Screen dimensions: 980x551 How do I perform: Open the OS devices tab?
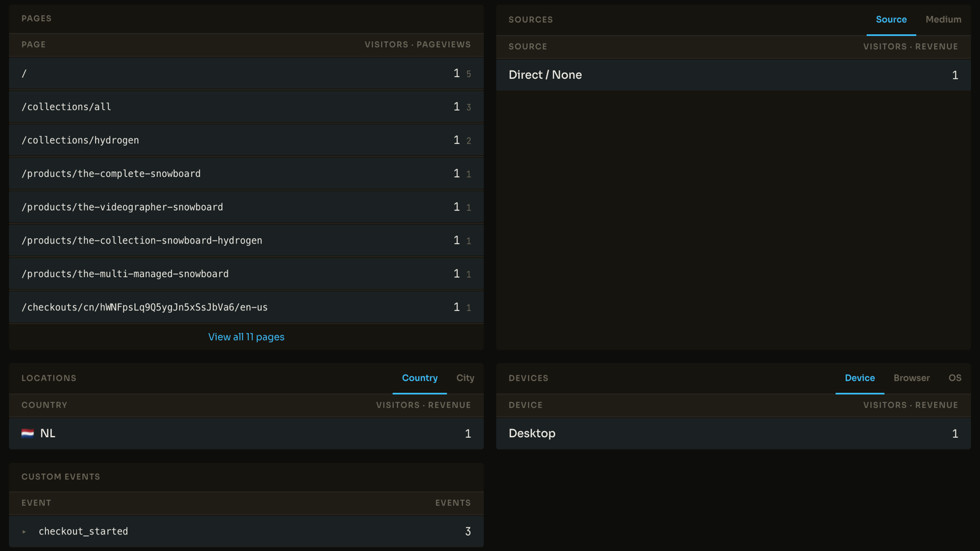point(955,378)
